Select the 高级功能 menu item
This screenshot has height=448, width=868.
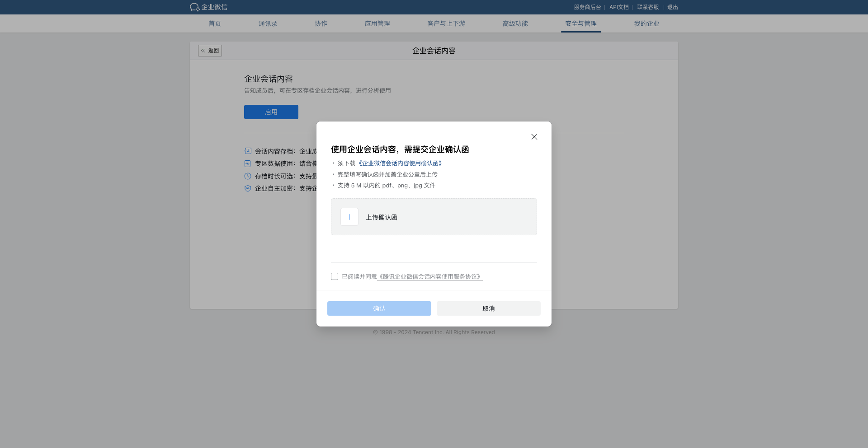[515, 23]
